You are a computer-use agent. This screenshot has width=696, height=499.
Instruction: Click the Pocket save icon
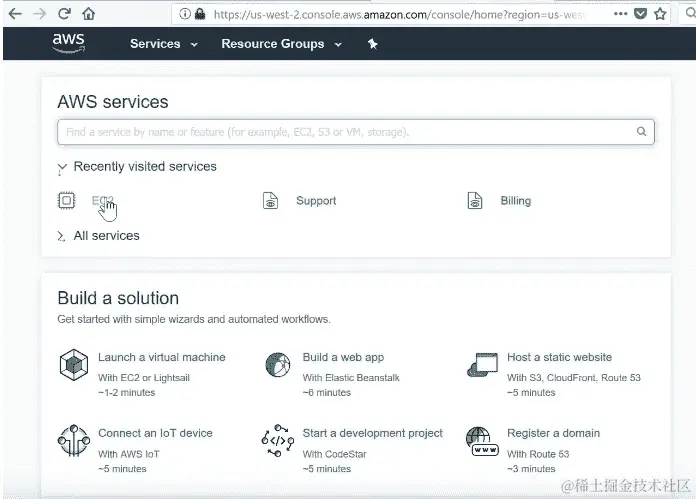click(x=640, y=14)
